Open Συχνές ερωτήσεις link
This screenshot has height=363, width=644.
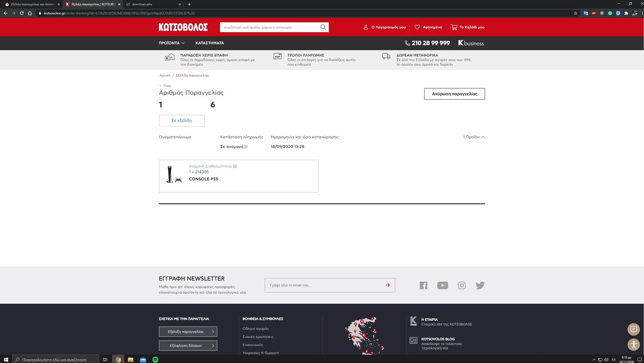pyautogui.click(x=258, y=337)
